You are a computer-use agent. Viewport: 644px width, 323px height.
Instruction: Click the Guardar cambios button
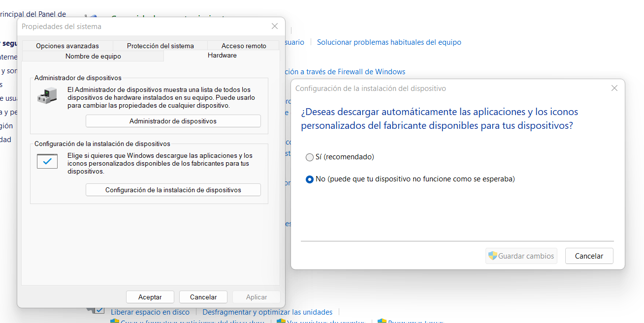521,256
